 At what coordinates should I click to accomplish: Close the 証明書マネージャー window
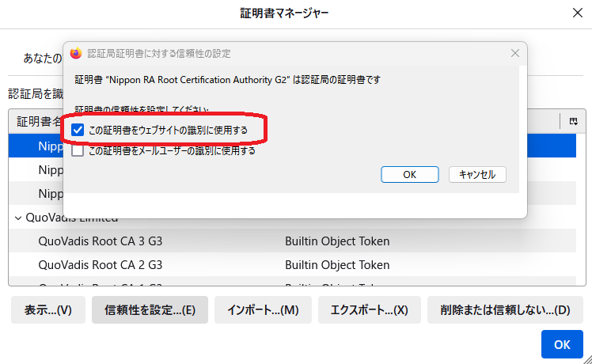[577, 13]
